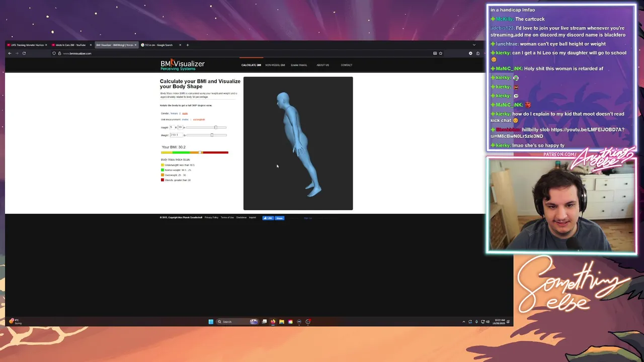Click the red Obesity legend swatch

point(163,180)
